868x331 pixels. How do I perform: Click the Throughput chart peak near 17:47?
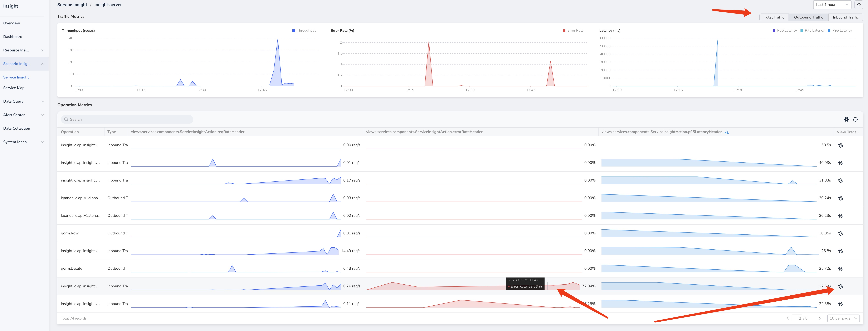(x=278, y=39)
